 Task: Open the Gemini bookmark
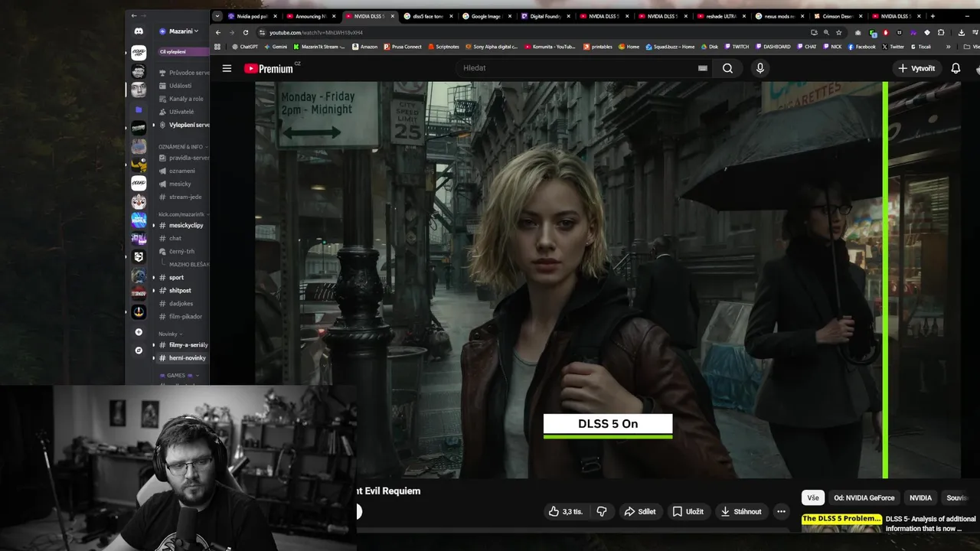coord(276,47)
